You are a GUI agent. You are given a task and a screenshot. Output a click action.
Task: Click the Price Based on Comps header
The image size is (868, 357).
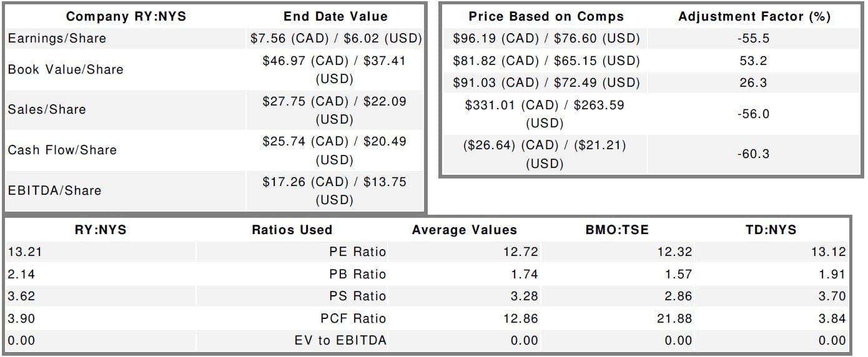(x=546, y=17)
